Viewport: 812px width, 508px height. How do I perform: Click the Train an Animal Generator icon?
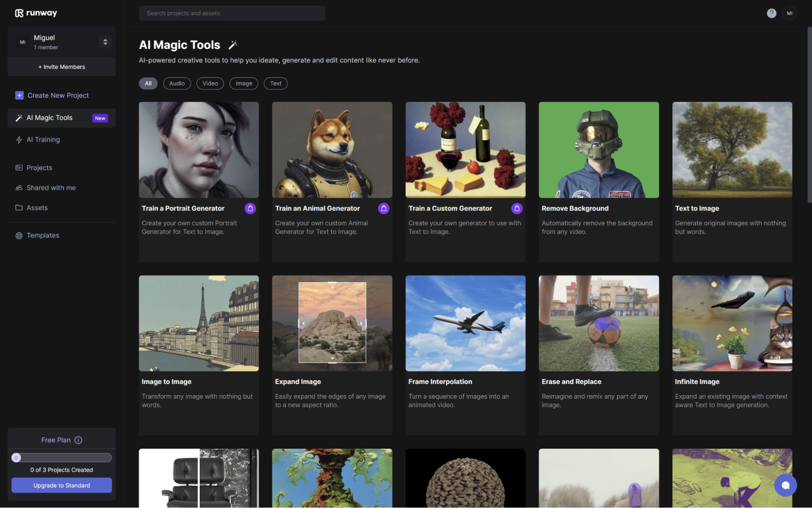point(332,150)
